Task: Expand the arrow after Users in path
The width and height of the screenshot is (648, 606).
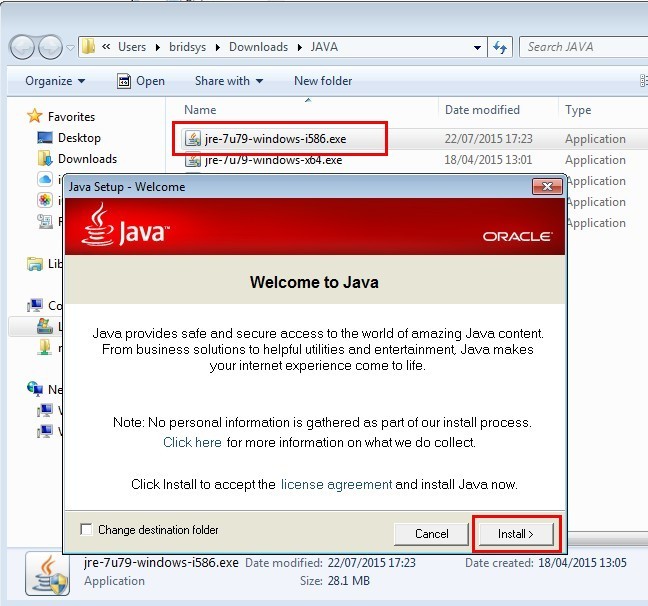Action: (x=157, y=47)
